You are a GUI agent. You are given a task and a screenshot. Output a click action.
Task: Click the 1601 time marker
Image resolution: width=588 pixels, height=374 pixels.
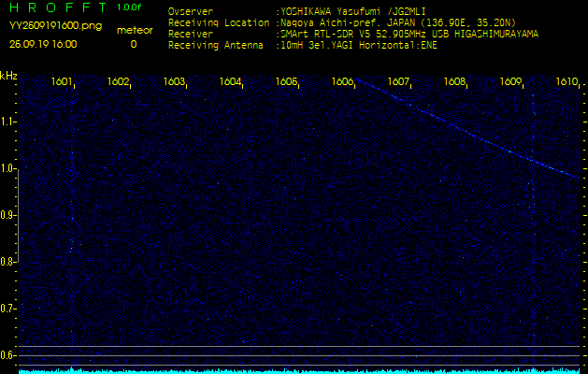coord(63,82)
